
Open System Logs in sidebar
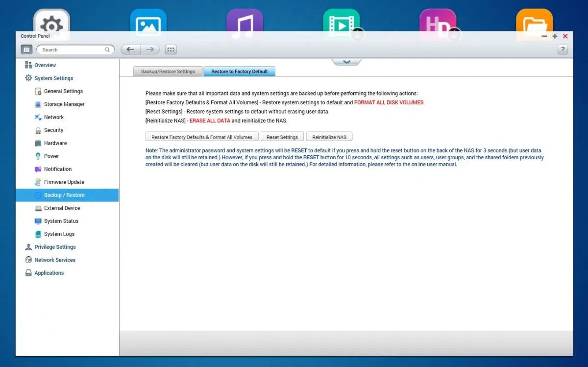[x=59, y=234]
